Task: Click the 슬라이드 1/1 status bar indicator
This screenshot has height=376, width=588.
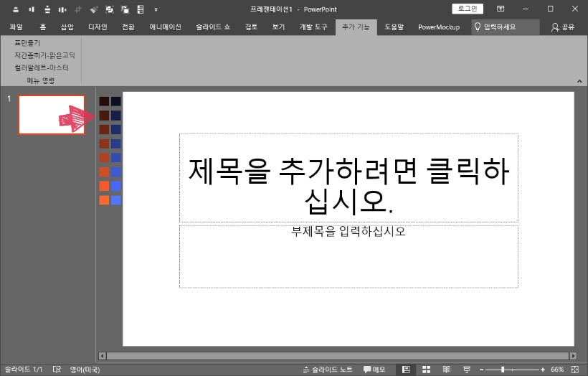Action: pos(24,370)
